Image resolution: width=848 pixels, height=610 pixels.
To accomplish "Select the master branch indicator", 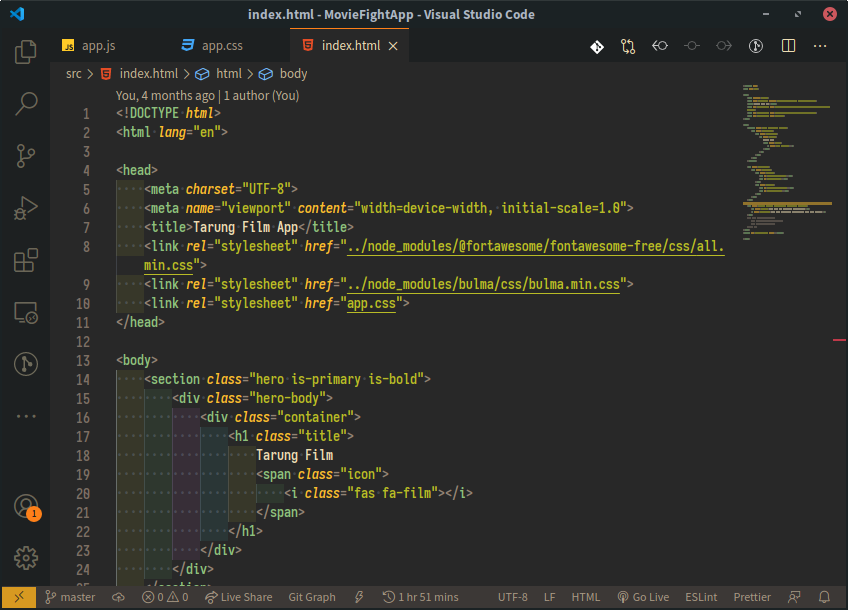I will pyautogui.click(x=70, y=597).
